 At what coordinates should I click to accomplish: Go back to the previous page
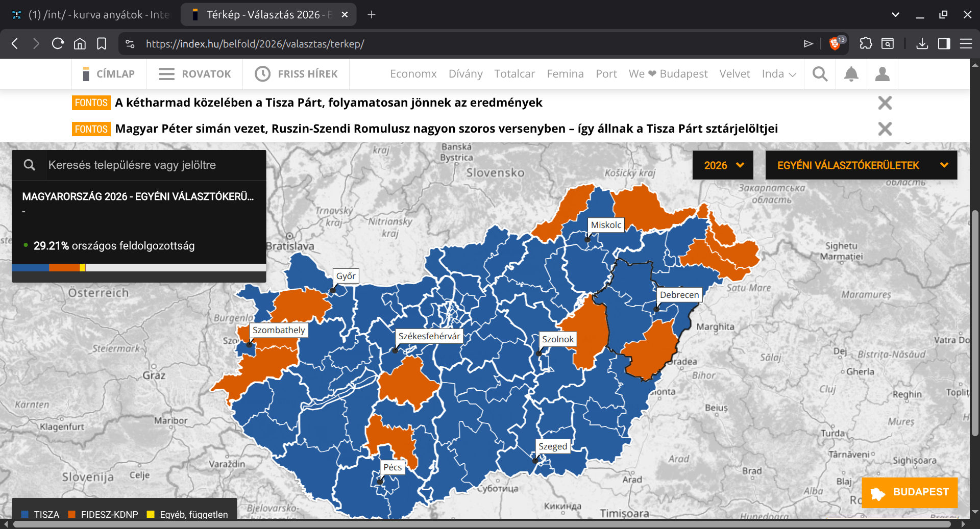(15, 44)
